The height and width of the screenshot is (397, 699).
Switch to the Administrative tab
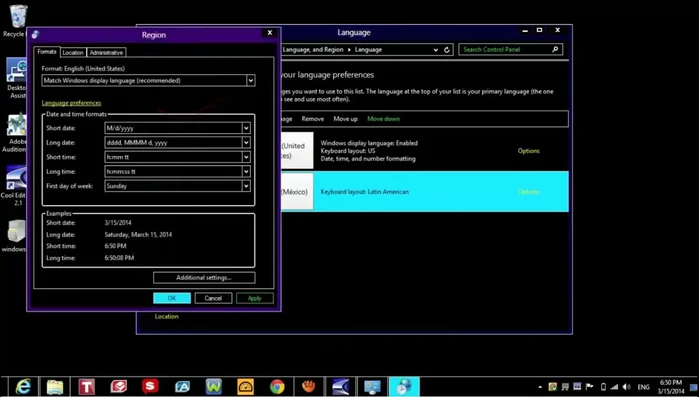[x=106, y=53]
